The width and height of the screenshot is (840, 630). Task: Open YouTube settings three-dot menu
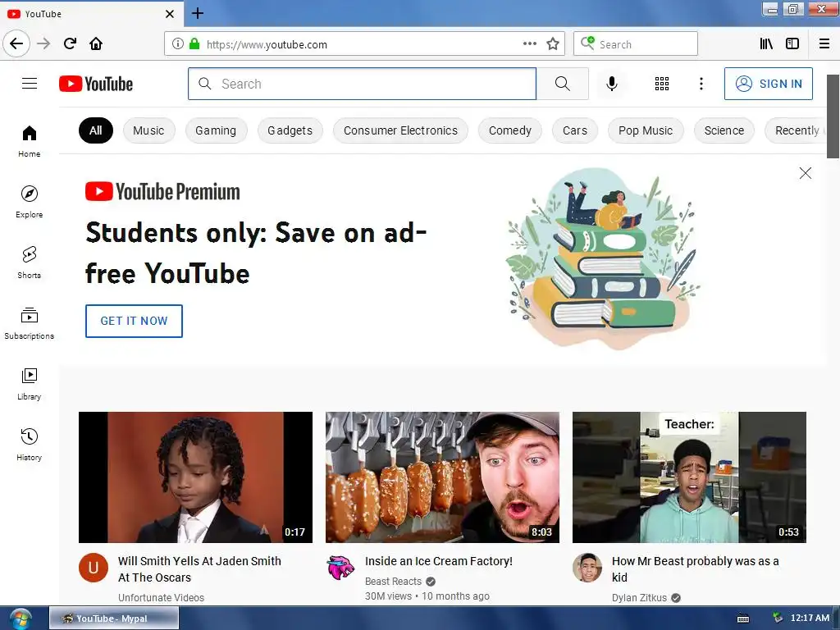click(701, 84)
